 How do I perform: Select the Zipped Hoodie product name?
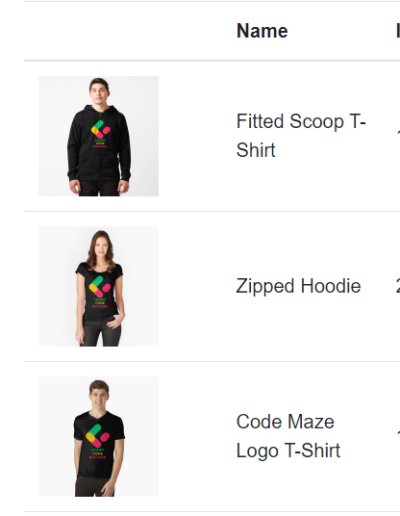coord(298,286)
